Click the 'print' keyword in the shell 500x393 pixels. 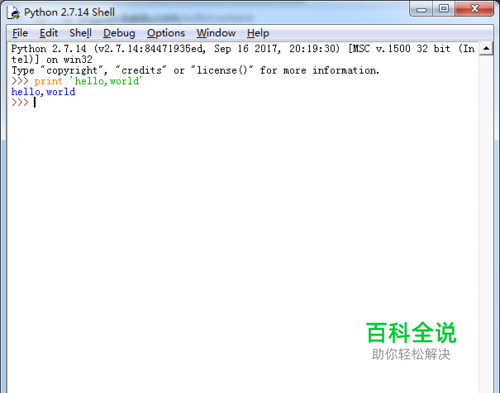48,81
